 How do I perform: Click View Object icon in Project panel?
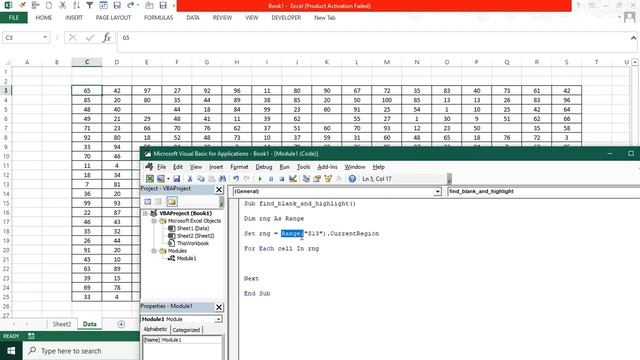point(158,202)
